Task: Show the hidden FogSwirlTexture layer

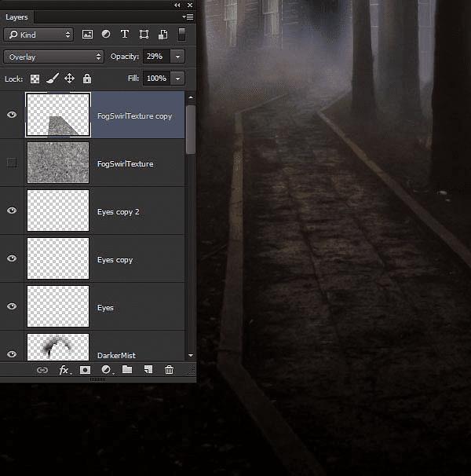Action: pos(12,163)
